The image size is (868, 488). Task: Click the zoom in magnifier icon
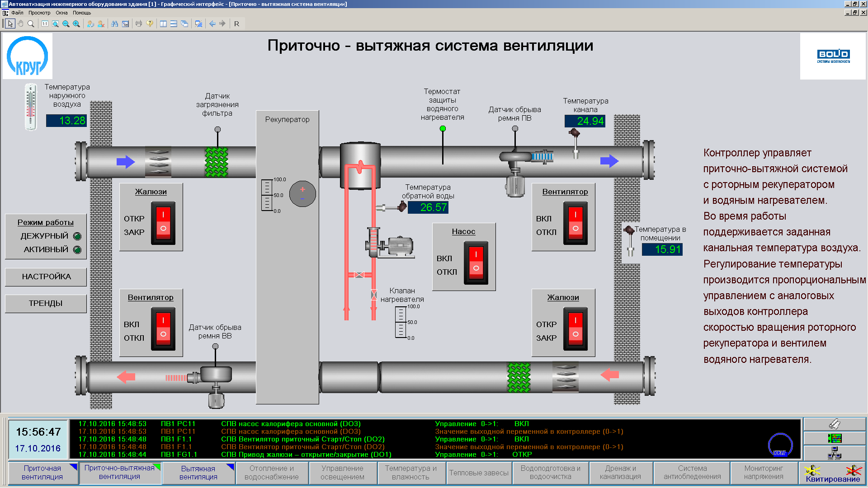click(x=76, y=24)
